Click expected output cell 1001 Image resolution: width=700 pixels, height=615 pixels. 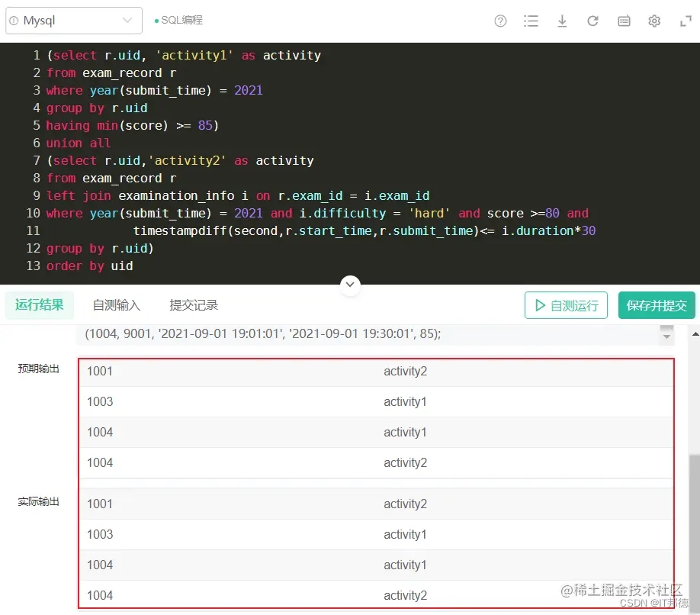[100, 371]
